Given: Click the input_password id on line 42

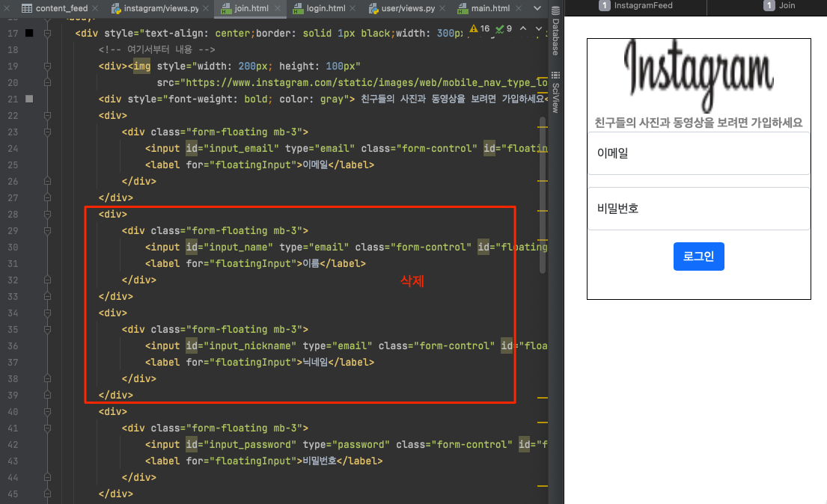Looking at the screenshot, I should (249, 444).
